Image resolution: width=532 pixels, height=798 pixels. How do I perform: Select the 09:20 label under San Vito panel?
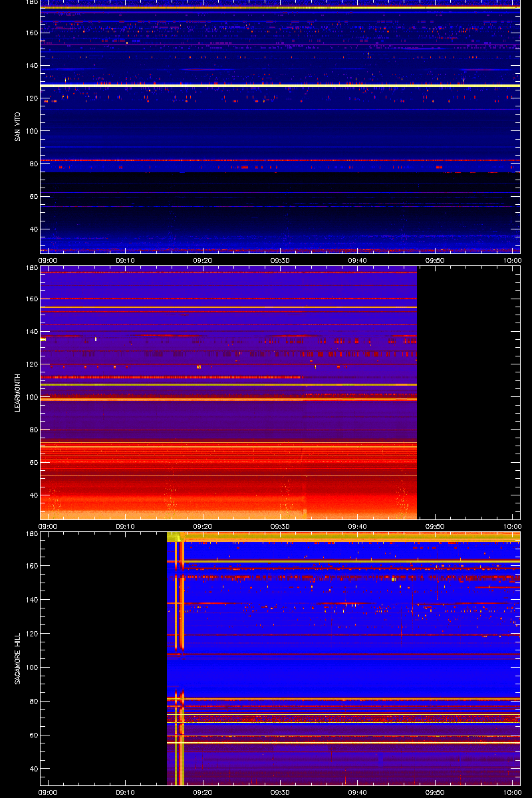(x=203, y=260)
